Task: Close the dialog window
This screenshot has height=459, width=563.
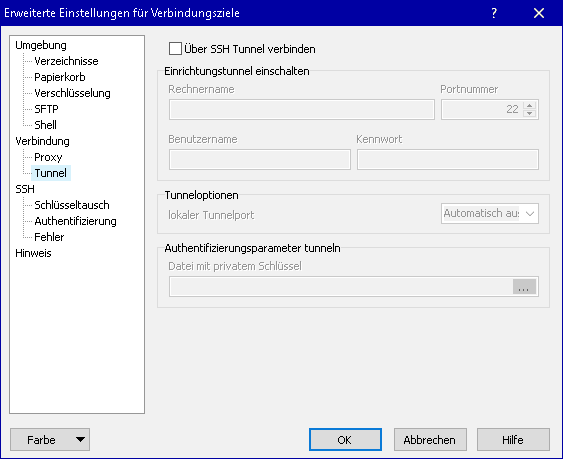Action: tap(539, 13)
